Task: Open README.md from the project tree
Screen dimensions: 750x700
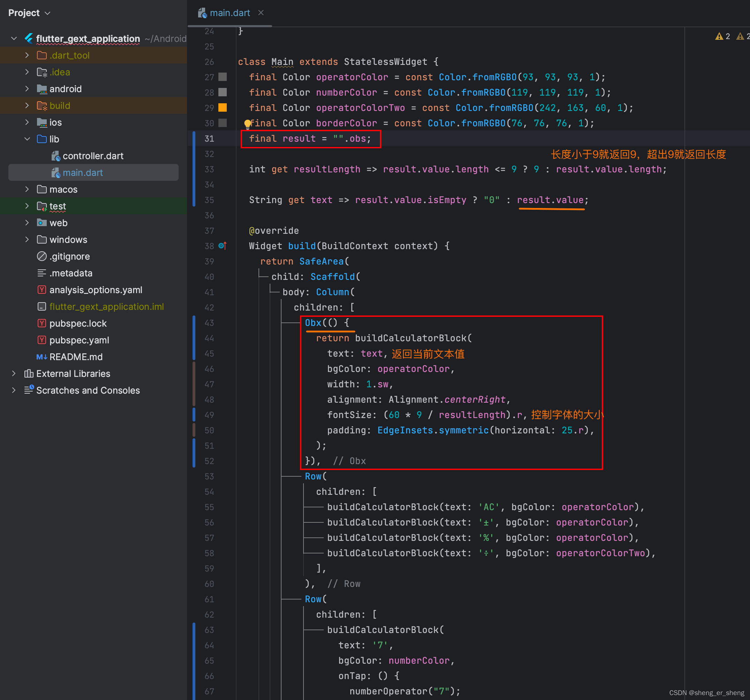Action: coord(76,357)
